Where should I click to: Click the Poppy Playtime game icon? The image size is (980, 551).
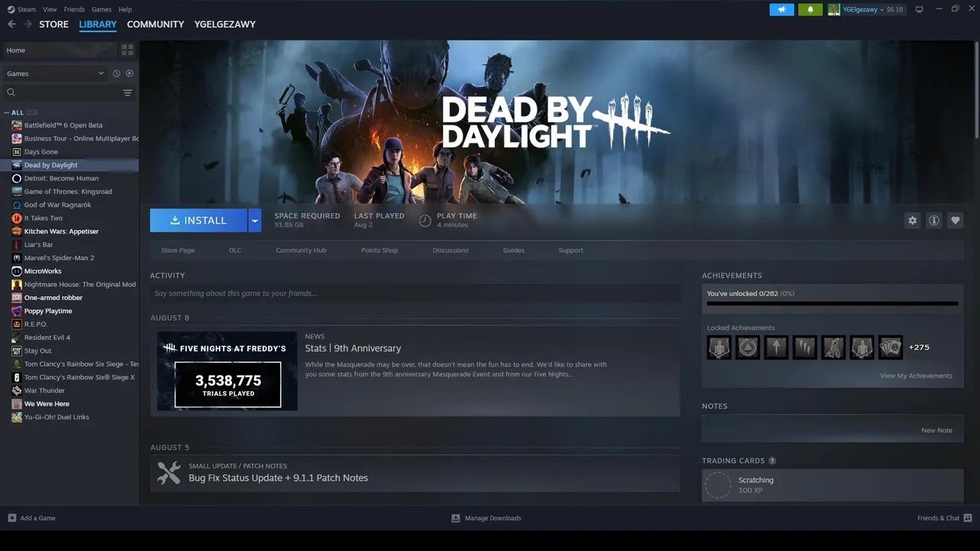click(x=17, y=311)
